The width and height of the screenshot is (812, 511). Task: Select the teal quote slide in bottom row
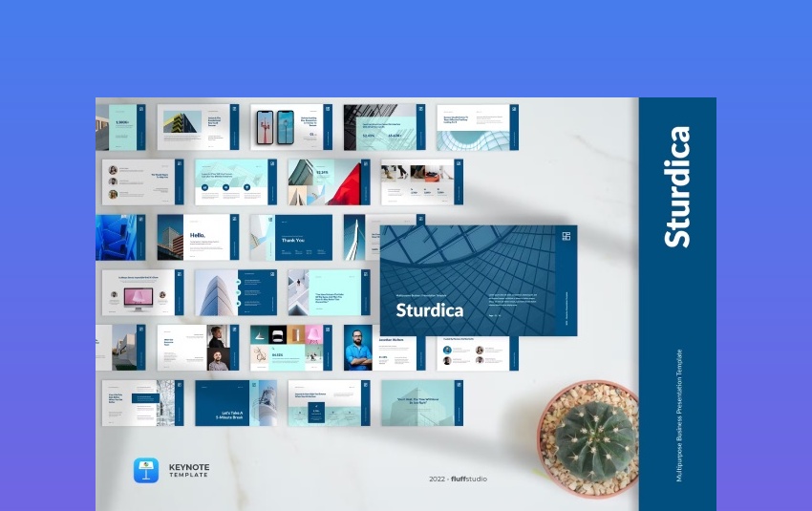[x=422, y=403]
